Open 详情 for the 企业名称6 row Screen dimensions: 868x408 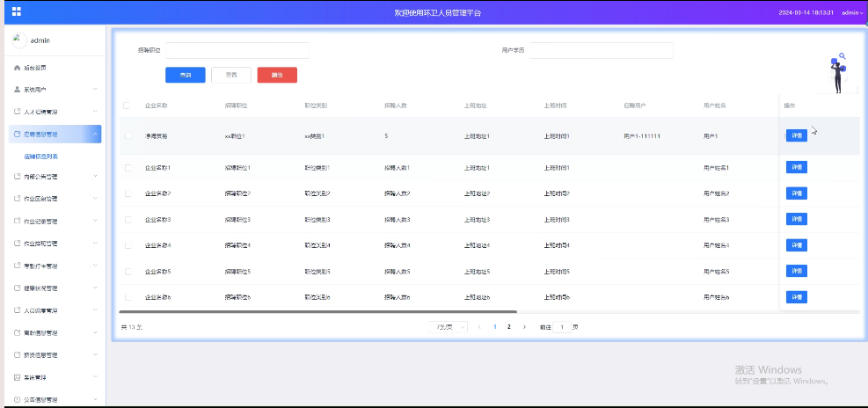(x=797, y=297)
